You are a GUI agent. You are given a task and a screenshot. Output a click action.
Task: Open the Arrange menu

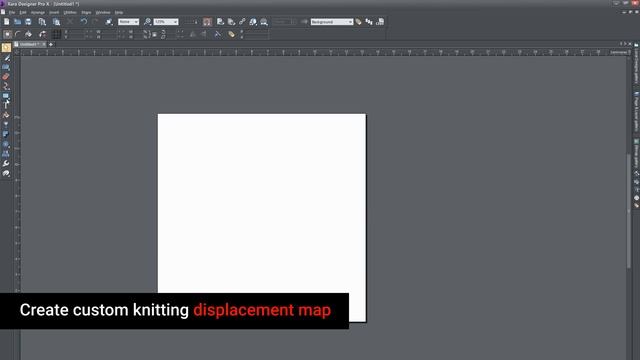click(38, 13)
